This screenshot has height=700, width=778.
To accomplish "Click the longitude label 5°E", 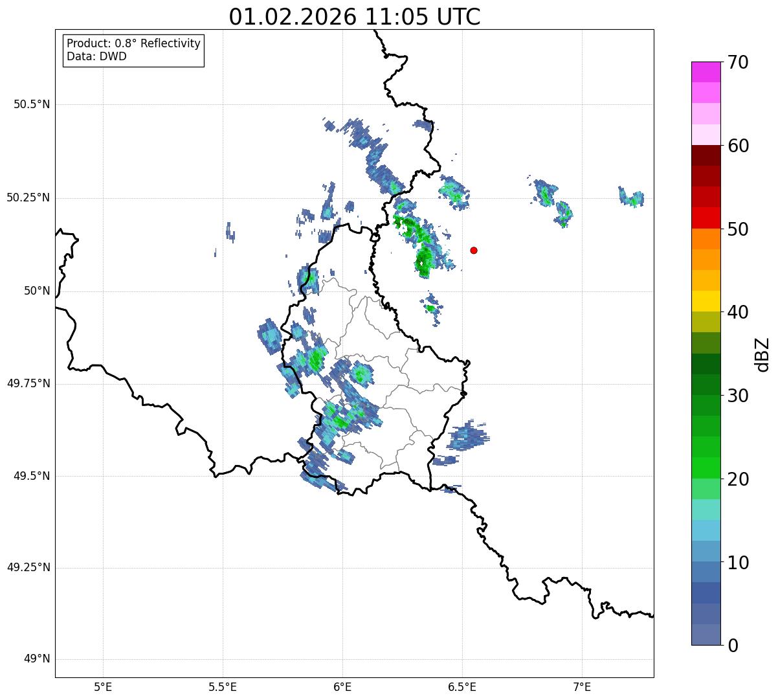I will [x=103, y=686].
